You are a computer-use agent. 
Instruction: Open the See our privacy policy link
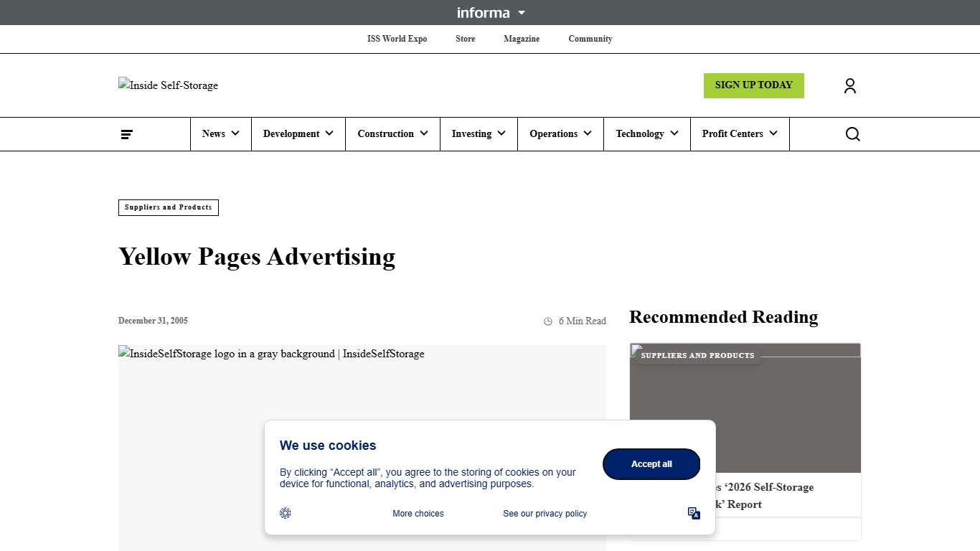pyautogui.click(x=545, y=513)
